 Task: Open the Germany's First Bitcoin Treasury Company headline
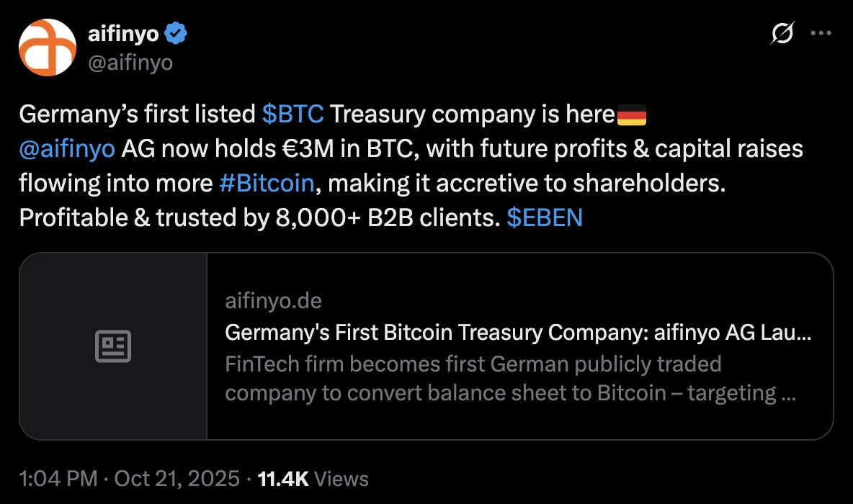tap(518, 333)
